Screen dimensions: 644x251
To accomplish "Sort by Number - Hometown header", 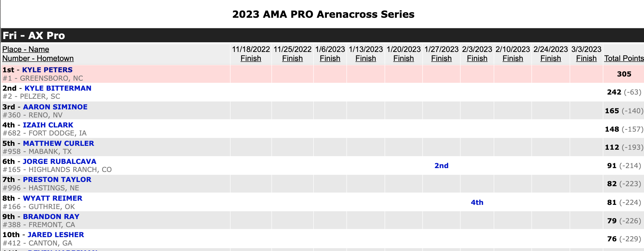I will (x=38, y=58).
